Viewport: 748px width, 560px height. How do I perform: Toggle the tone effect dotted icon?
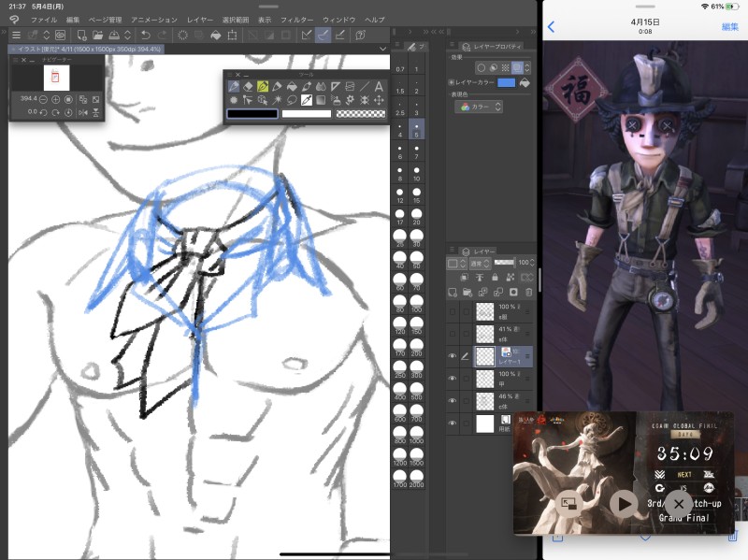505,67
